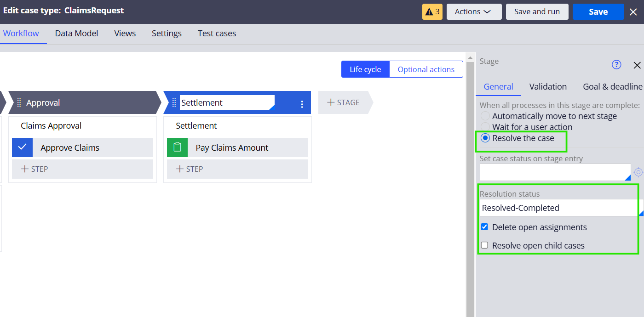Open the Validation tab in the Stage panel

[548, 86]
